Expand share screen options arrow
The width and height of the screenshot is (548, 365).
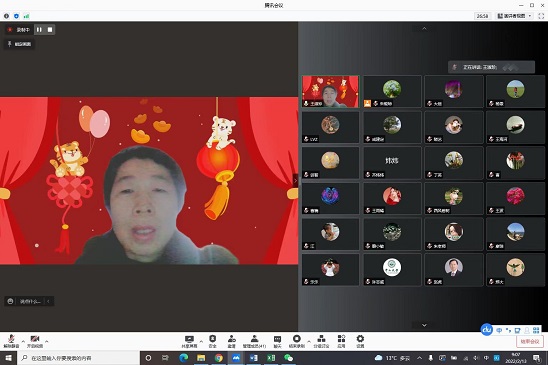click(x=201, y=341)
